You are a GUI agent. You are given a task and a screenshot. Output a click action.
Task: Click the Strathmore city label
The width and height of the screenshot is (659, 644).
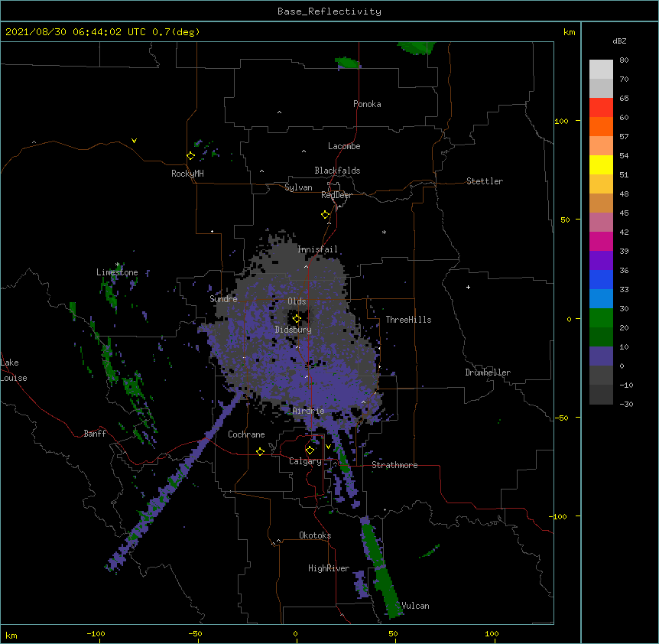pos(394,465)
